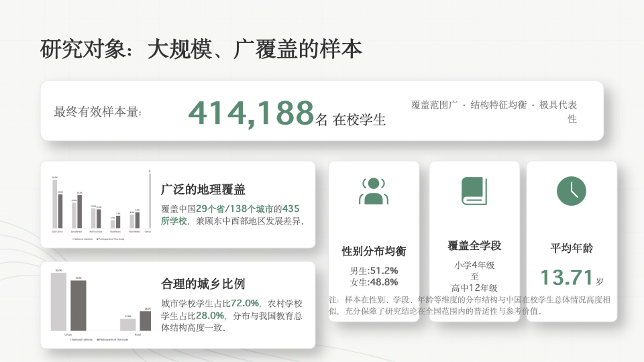Click the heading 覆盖全学段
644x362 pixels.
click(474, 245)
